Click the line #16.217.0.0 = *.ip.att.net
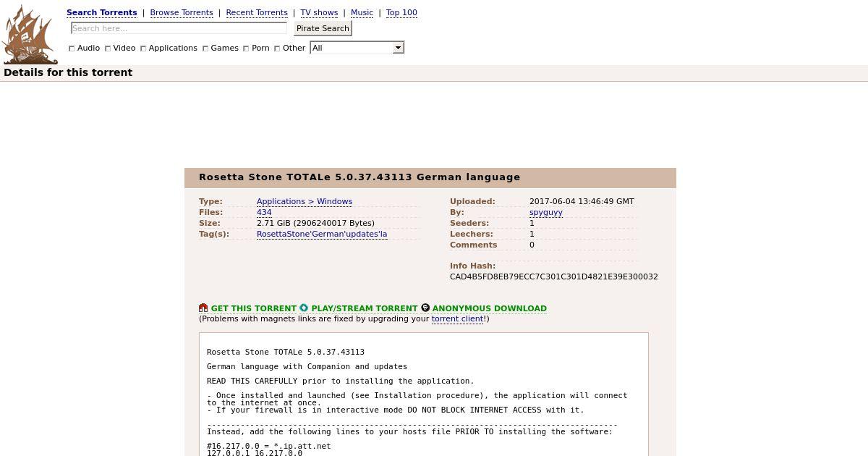 coord(268,446)
